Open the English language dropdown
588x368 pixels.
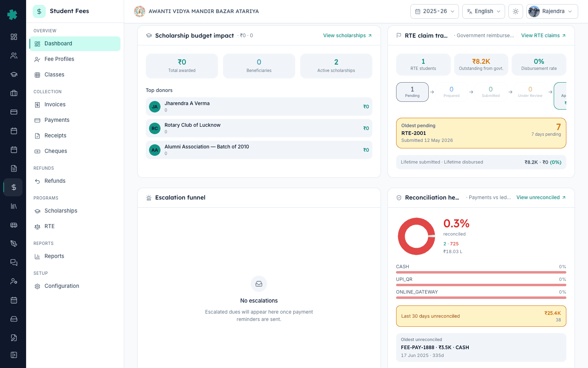(x=483, y=11)
